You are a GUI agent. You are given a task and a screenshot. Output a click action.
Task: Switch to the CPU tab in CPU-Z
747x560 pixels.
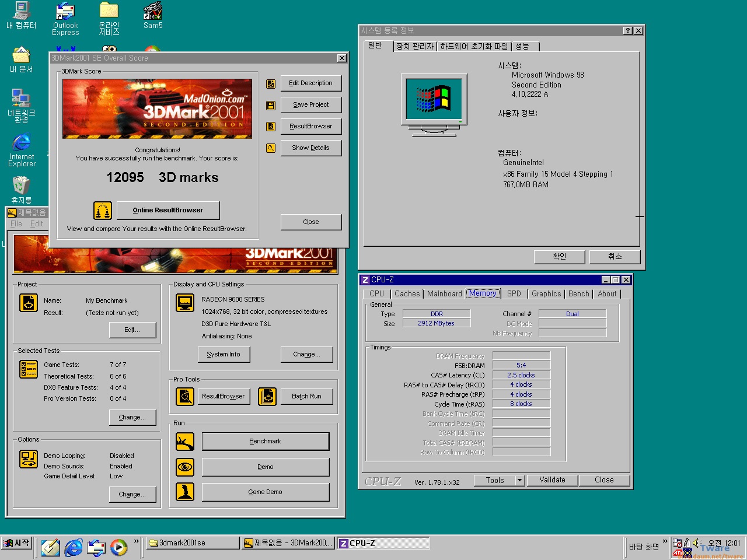[x=377, y=294]
